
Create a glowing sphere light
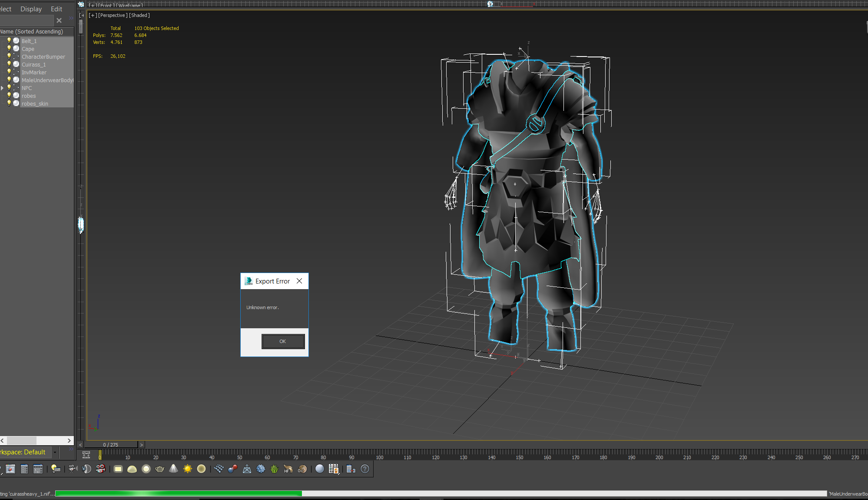pyautogui.click(x=146, y=469)
